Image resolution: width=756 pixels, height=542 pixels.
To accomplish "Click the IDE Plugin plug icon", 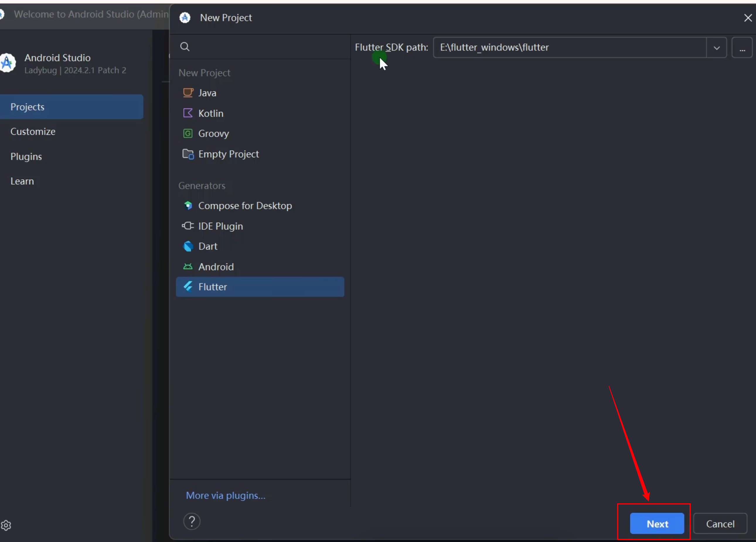I will click(188, 226).
